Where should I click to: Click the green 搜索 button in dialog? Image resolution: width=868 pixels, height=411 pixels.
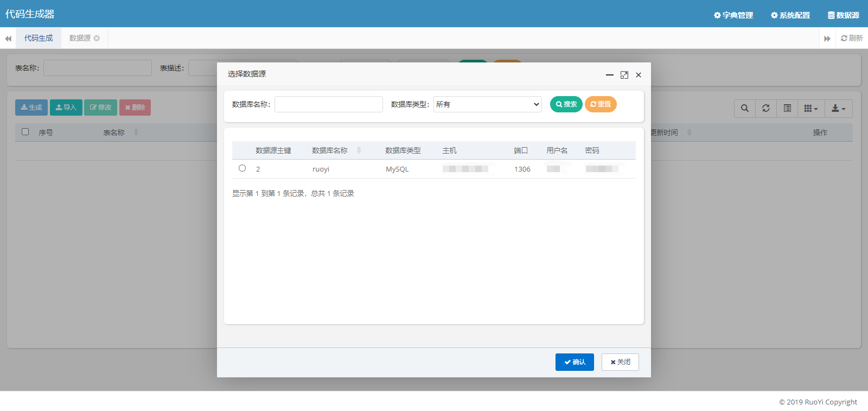pos(566,104)
